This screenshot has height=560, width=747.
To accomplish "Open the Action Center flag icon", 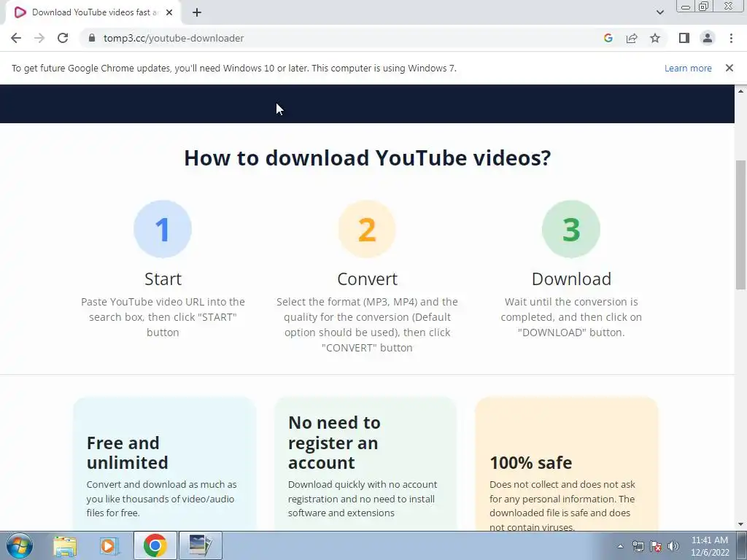I will point(656,546).
